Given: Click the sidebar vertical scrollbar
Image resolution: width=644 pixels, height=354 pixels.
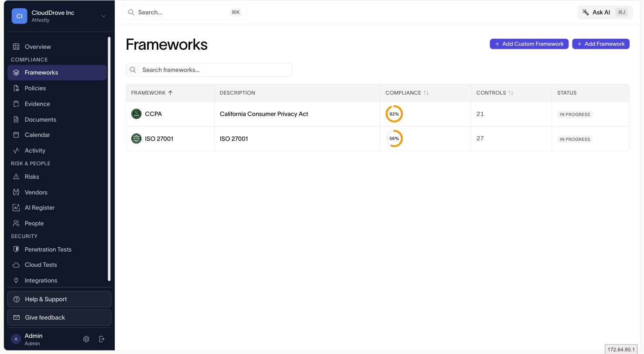Looking at the screenshot, I should pos(109,159).
